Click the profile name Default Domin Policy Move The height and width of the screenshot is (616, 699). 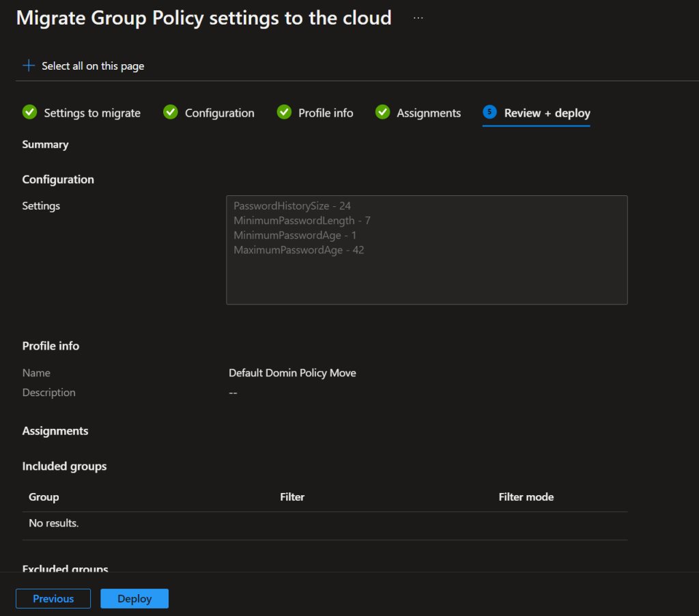(292, 373)
